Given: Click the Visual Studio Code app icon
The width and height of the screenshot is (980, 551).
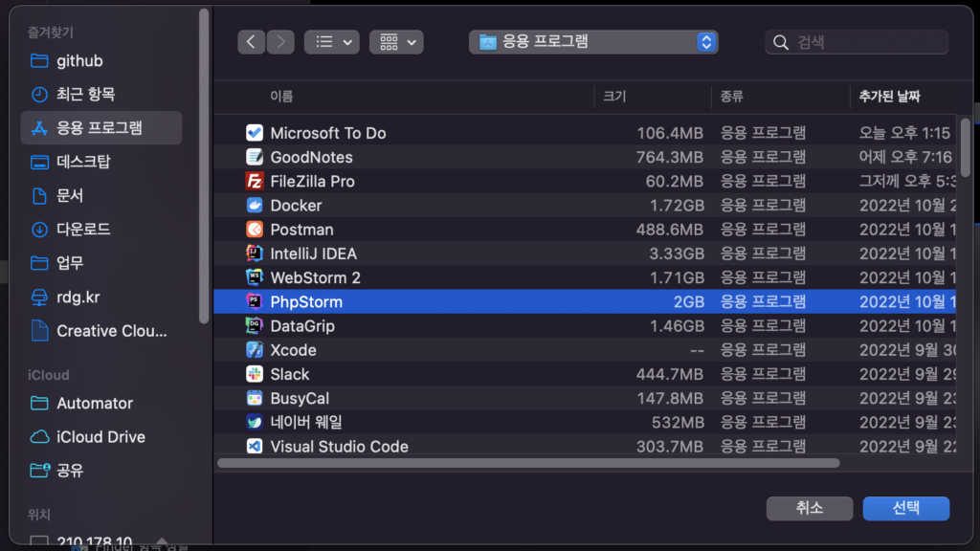Looking at the screenshot, I should click(255, 446).
